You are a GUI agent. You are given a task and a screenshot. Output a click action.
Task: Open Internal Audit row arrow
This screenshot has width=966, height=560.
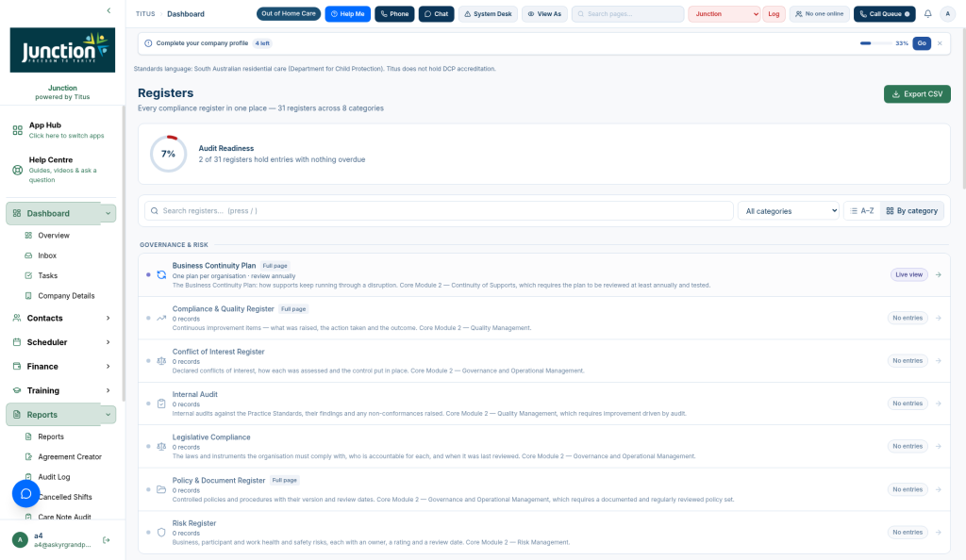[939, 404]
